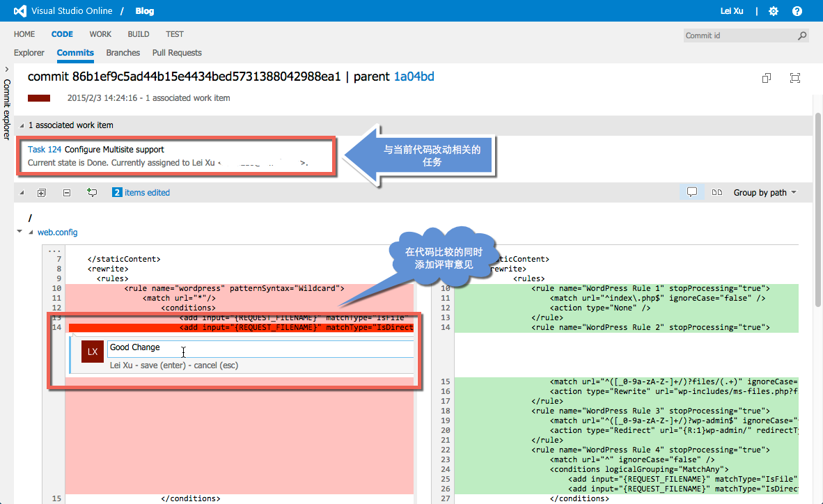The height and width of the screenshot is (504, 823).
Task: Collapse the items edited section
Action: [22, 193]
